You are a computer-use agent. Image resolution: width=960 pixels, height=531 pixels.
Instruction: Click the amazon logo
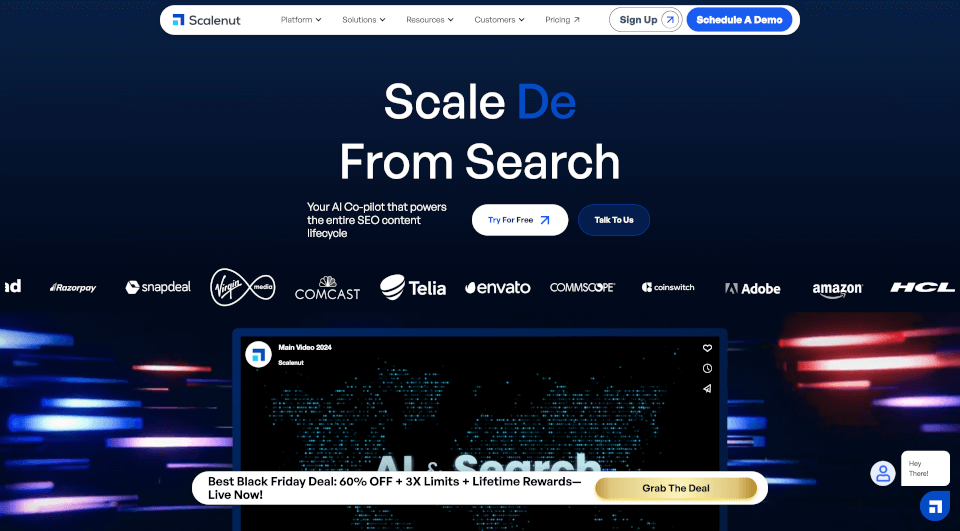pos(838,289)
